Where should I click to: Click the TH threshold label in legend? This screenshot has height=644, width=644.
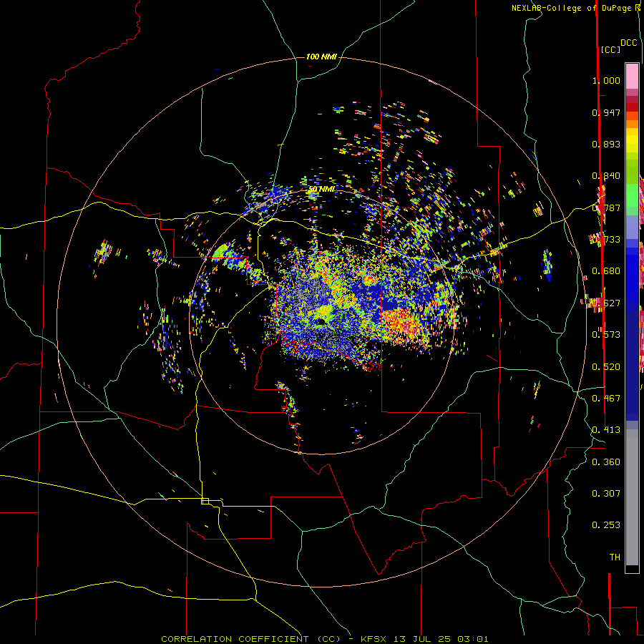pyautogui.click(x=615, y=557)
